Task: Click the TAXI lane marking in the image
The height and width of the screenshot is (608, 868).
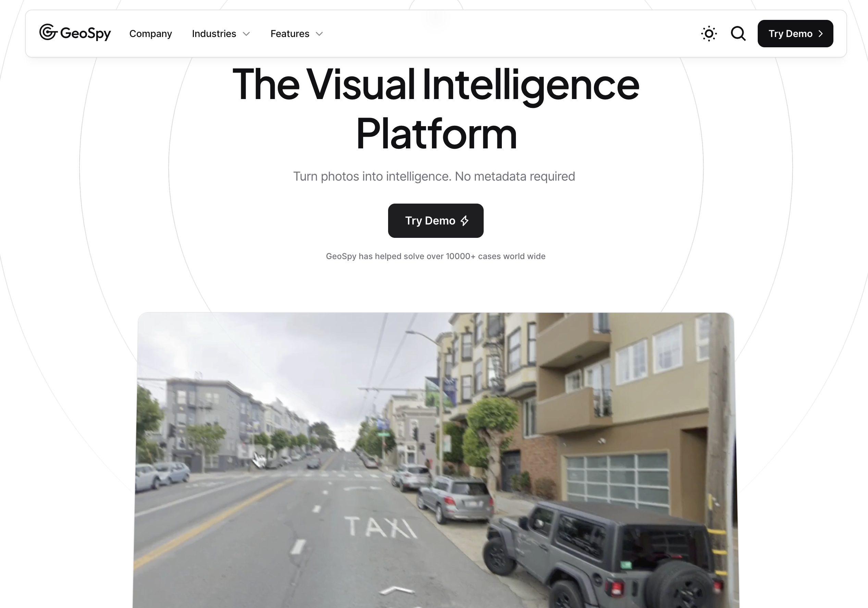Action: [x=381, y=527]
